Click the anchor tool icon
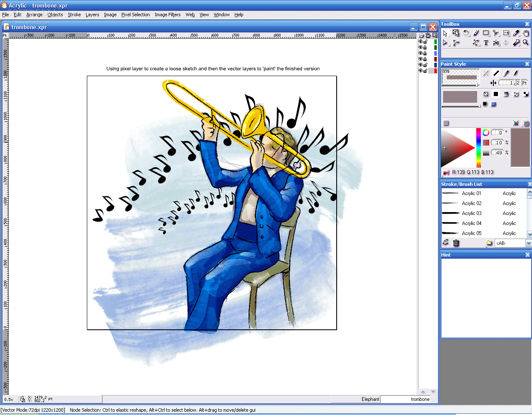Viewport: 532px width, 415px height. [506, 43]
